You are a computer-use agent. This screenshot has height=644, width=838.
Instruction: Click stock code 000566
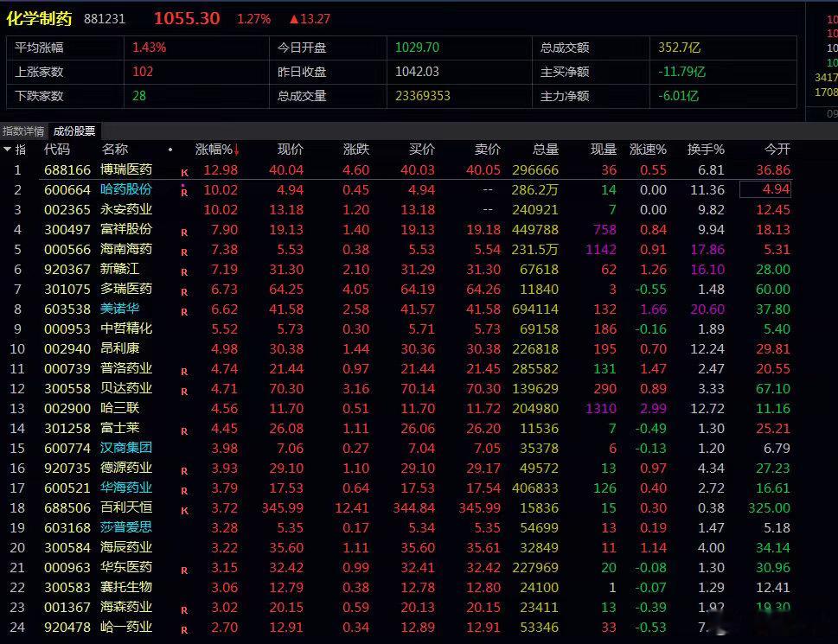point(67,249)
